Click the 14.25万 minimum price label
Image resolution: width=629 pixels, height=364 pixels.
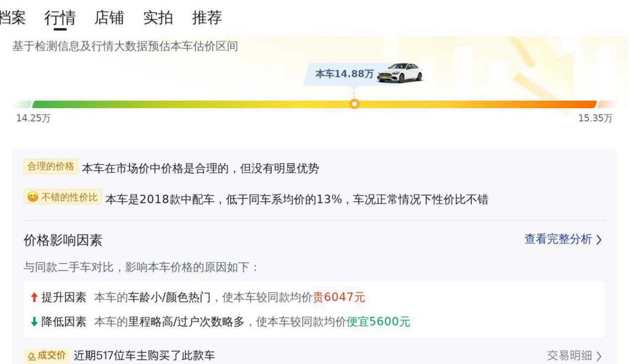[29, 119]
